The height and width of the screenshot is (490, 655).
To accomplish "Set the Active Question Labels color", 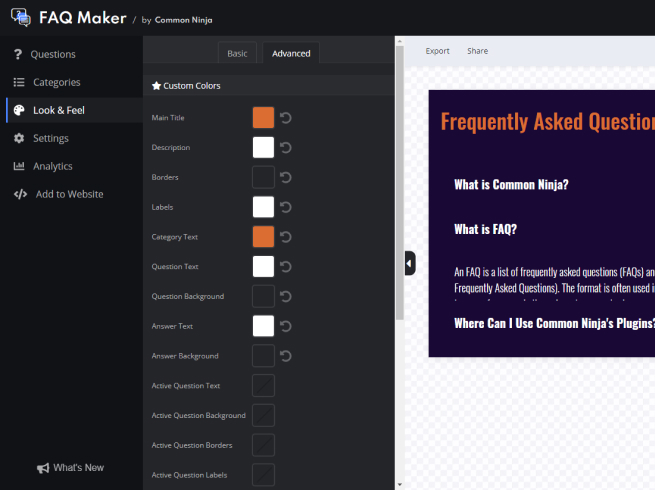I will click(x=263, y=475).
